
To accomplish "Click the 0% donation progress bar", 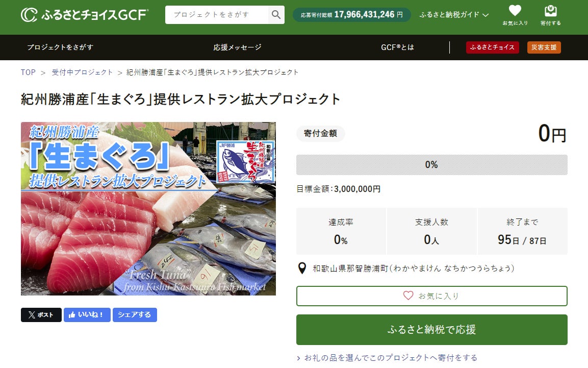I will [x=431, y=165].
